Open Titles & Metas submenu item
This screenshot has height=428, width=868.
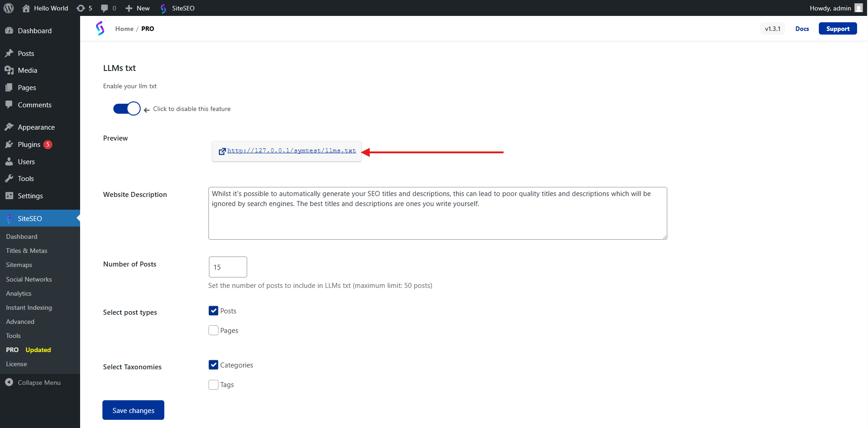click(26, 251)
